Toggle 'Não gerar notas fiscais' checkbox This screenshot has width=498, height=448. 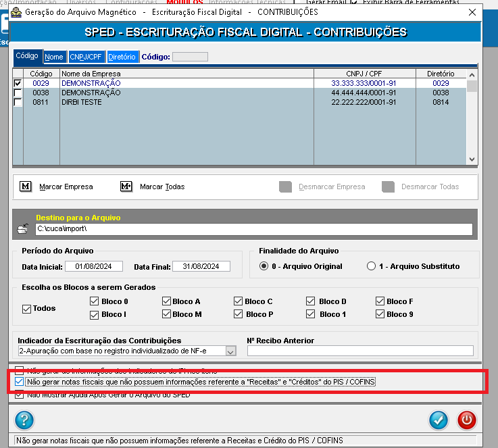(20, 382)
